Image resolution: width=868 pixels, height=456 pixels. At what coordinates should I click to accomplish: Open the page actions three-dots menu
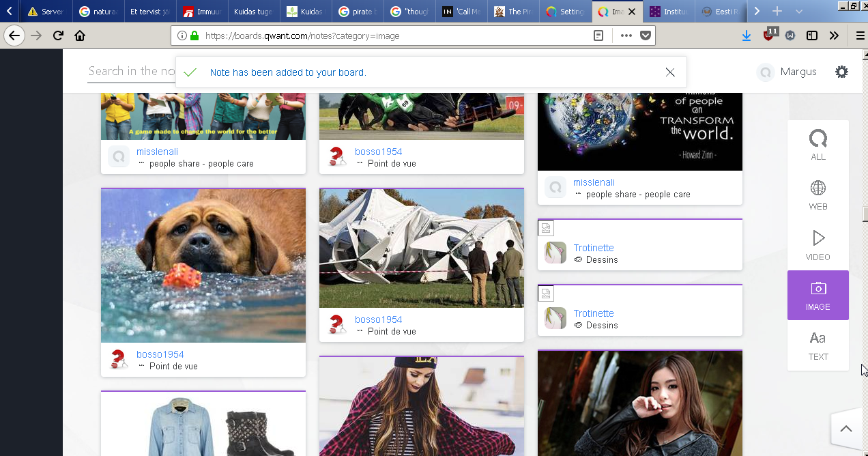626,35
